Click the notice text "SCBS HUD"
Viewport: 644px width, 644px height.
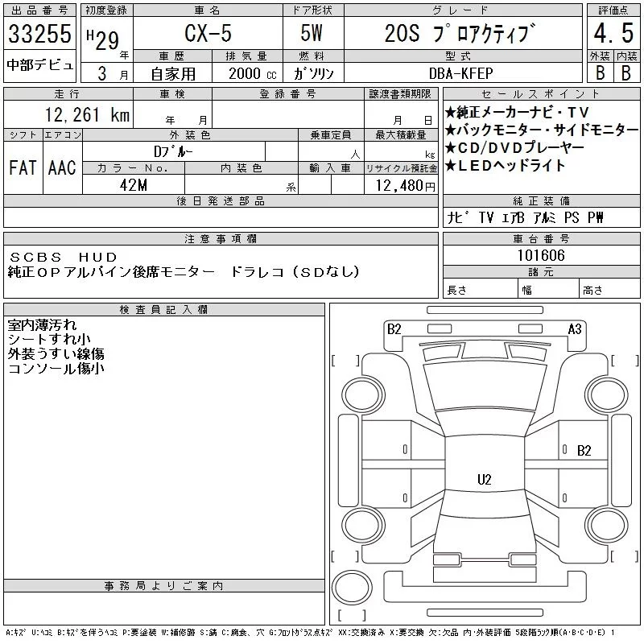[64, 257]
